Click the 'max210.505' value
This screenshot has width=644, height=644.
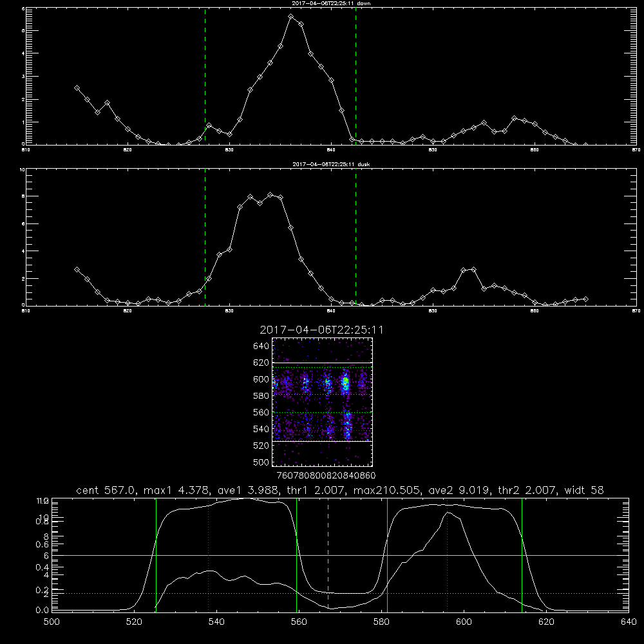[387, 490]
